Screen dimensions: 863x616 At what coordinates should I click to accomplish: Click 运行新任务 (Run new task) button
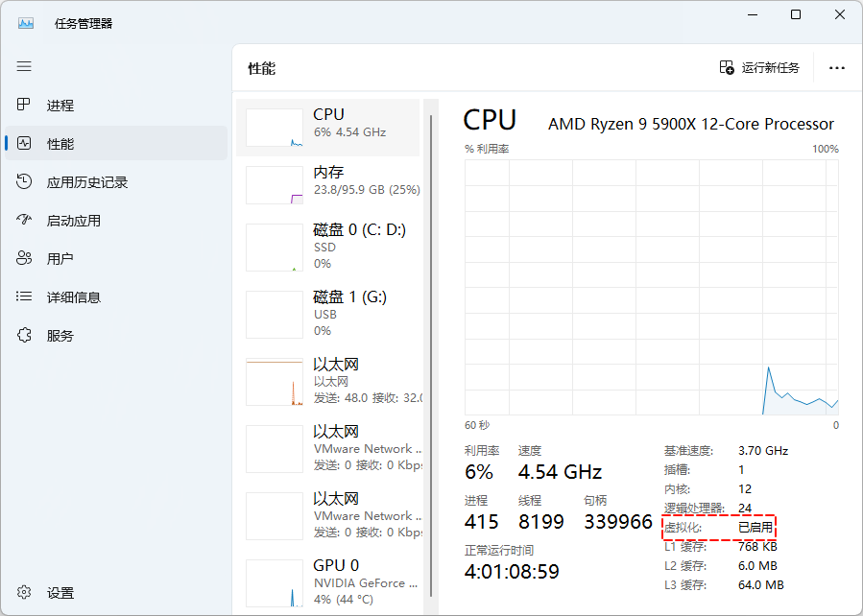[x=759, y=68]
